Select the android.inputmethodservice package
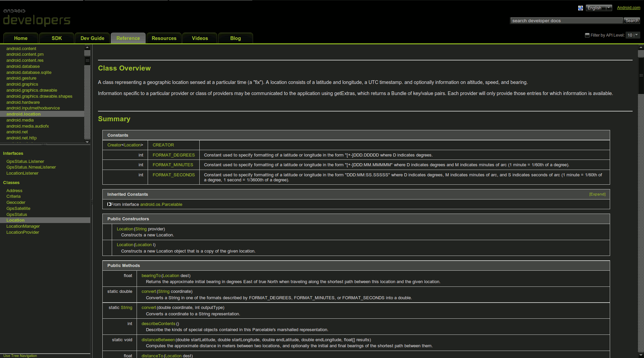The width and height of the screenshot is (644, 358). (x=33, y=108)
